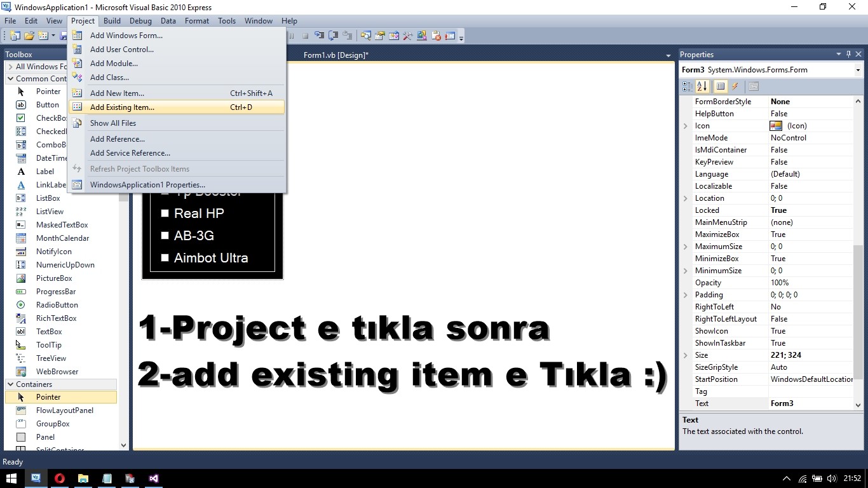Select the Label control in Toolbox
This screenshot has width=868, height=488.
(x=62, y=172)
